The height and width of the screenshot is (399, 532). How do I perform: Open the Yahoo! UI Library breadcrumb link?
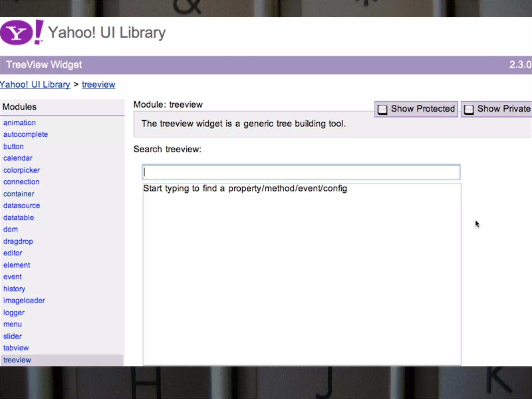(x=35, y=85)
